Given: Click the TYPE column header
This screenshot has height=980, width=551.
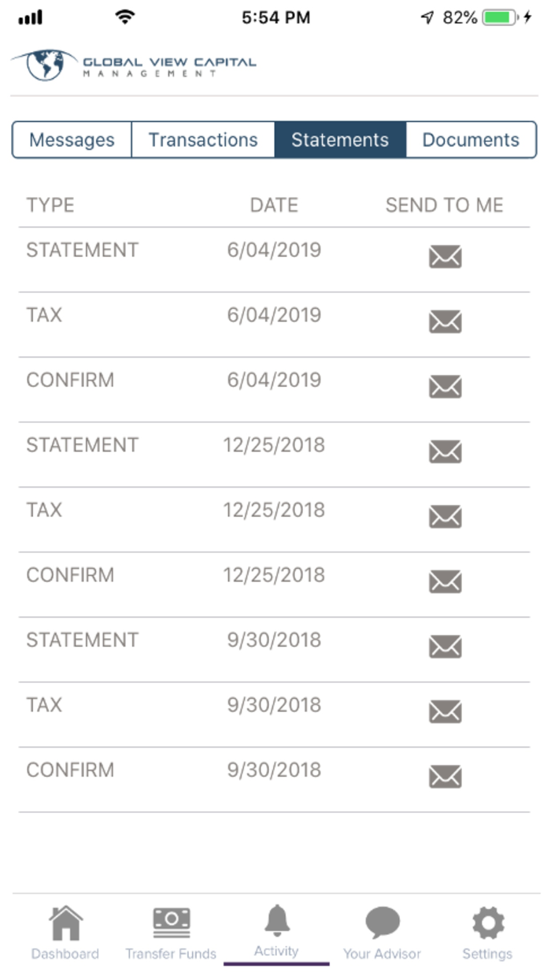Looking at the screenshot, I should pos(50,205).
